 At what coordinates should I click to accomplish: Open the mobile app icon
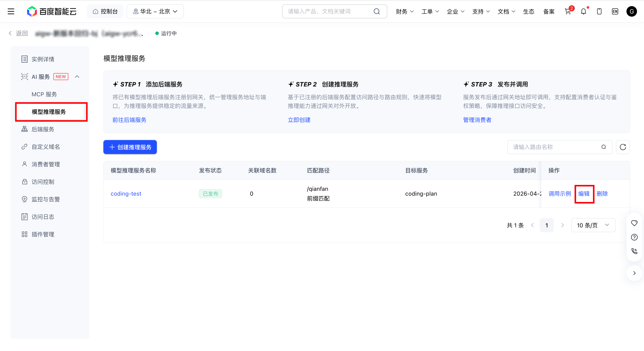[599, 11]
